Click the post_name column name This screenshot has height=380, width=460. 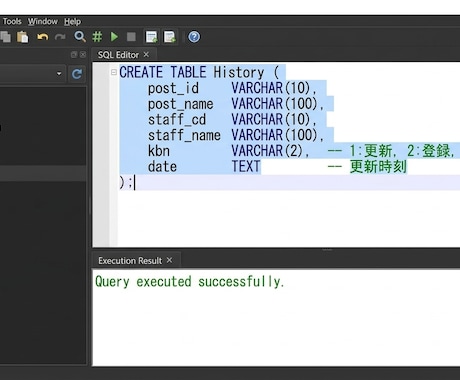pyautogui.click(x=181, y=104)
